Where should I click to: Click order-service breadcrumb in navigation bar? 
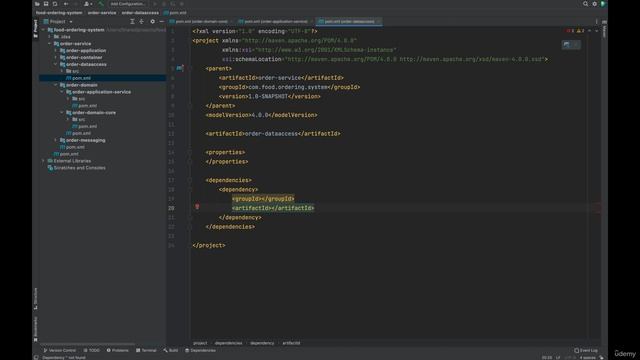(102, 13)
